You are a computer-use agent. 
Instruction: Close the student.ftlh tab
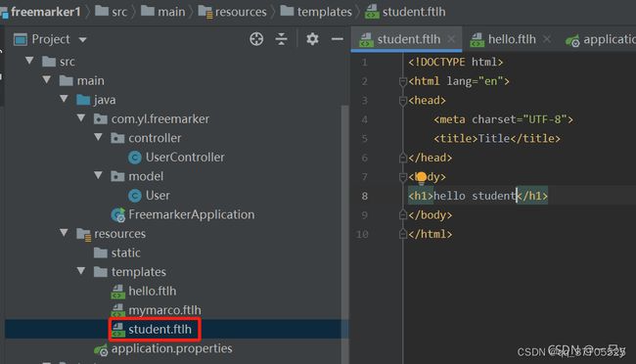click(451, 39)
